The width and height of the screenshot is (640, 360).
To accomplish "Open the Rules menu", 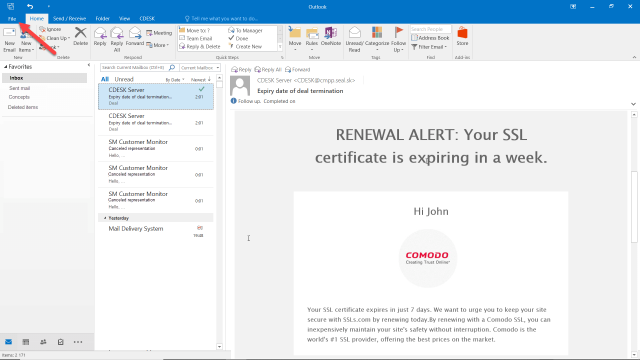I will (x=312, y=39).
